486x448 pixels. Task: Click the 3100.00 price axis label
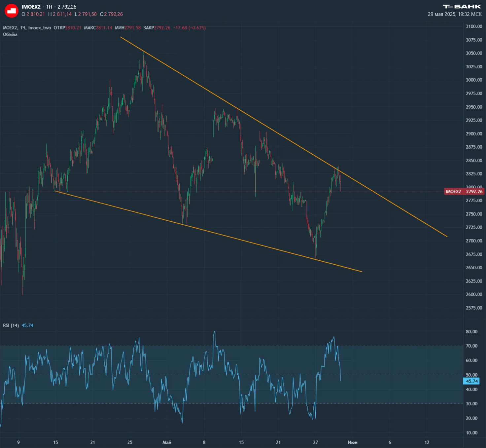click(474, 26)
